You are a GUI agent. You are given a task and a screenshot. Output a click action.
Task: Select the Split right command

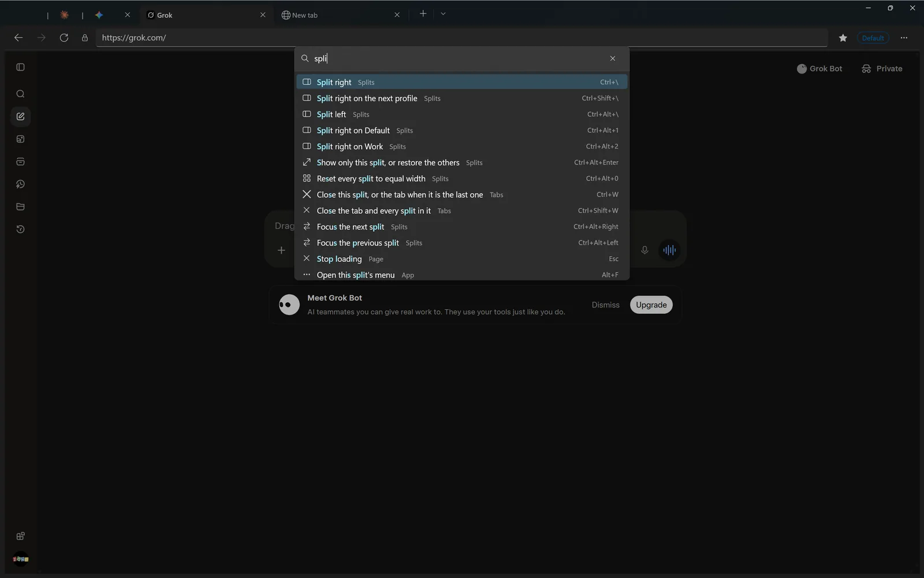pyautogui.click(x=461, y=82)
